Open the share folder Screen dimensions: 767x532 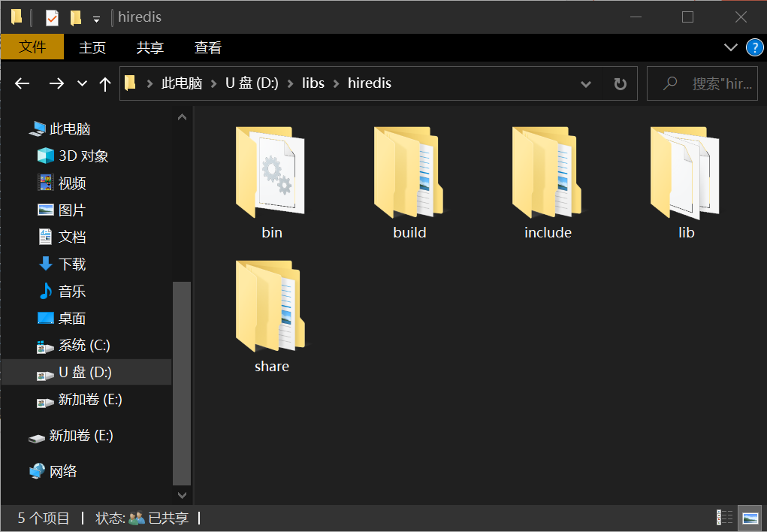(271, 314)
